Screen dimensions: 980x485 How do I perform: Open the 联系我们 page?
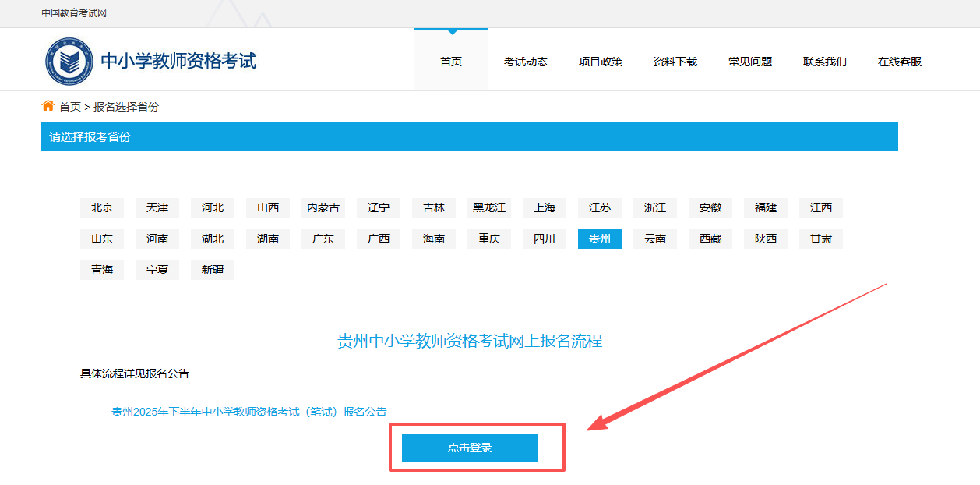(x=825, y=62)
